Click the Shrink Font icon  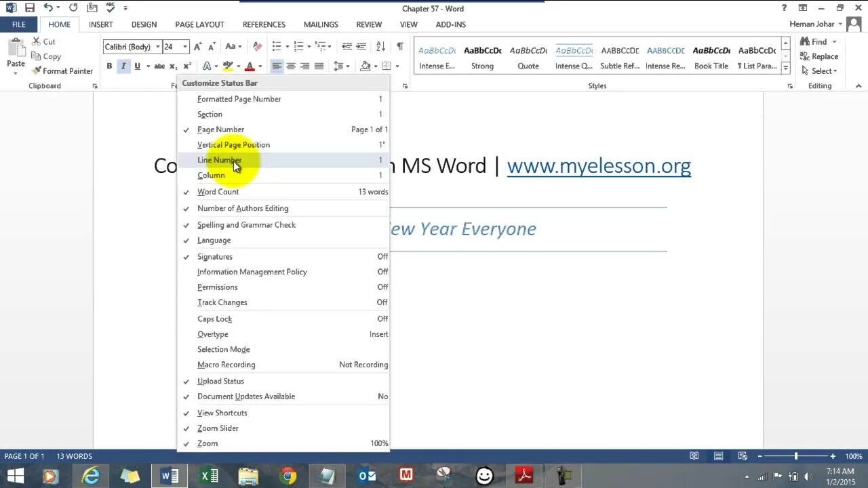[x=212, y=47]
